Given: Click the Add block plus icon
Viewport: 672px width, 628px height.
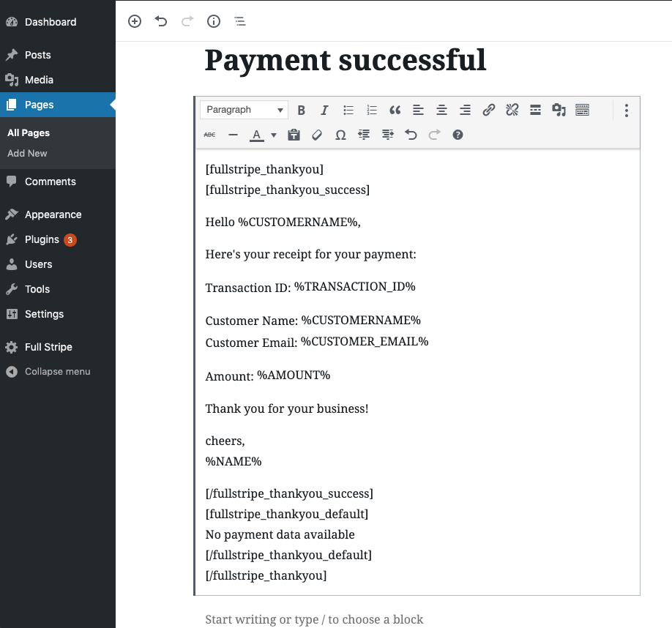Looking at the screenshot, I should [x=135, y=21].
